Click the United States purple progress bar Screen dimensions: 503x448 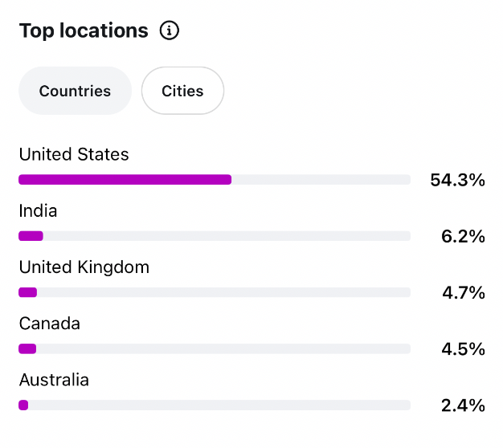click(125, 180)
